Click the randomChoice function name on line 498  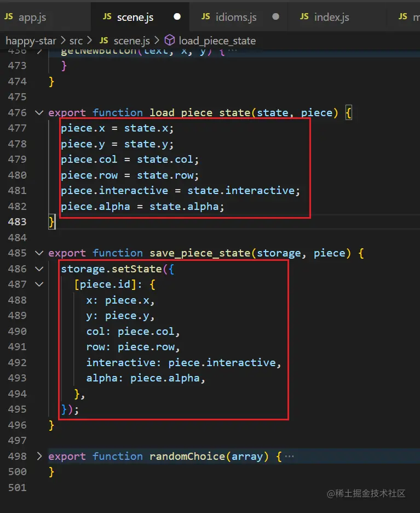coord(187,456)
